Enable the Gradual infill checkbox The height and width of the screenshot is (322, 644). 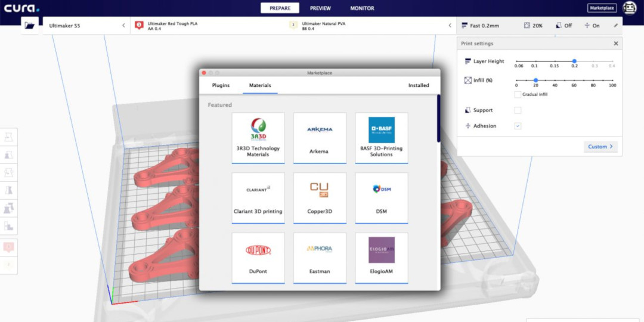pyautogui.click(x=518, y=94)
